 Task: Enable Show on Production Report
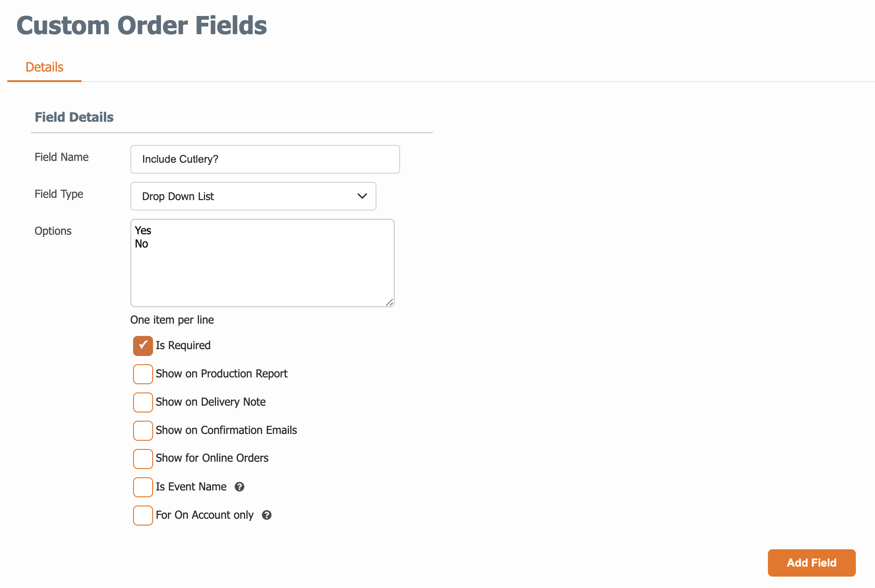click(x=143, y=374)
